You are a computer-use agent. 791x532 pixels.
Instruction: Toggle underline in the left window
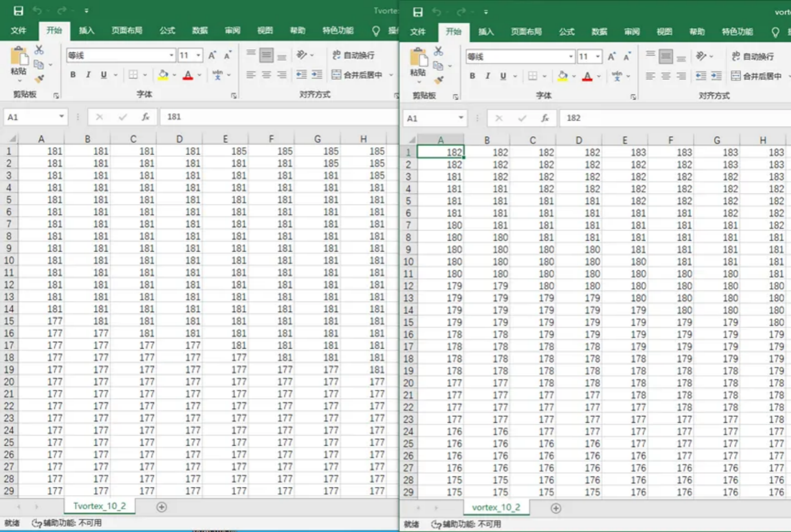(x=103, y=75)
